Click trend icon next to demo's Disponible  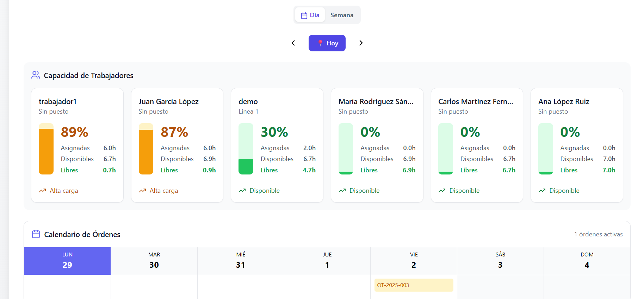point(242,191)
